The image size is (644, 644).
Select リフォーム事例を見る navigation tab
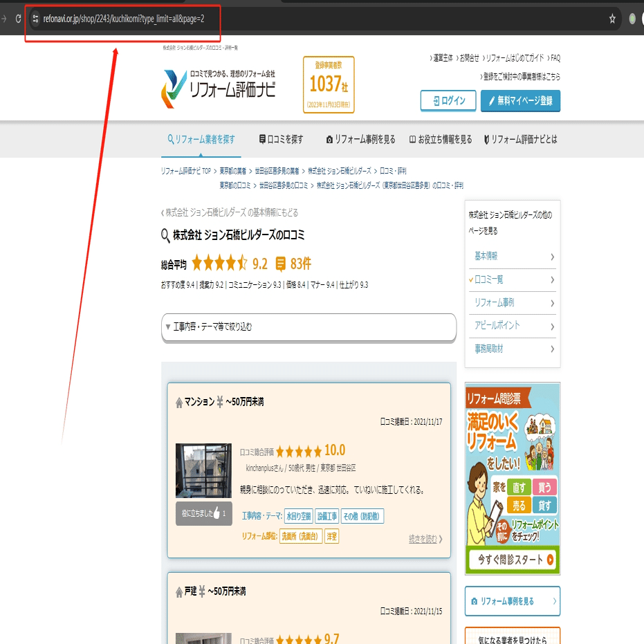[x=360, y=139]
